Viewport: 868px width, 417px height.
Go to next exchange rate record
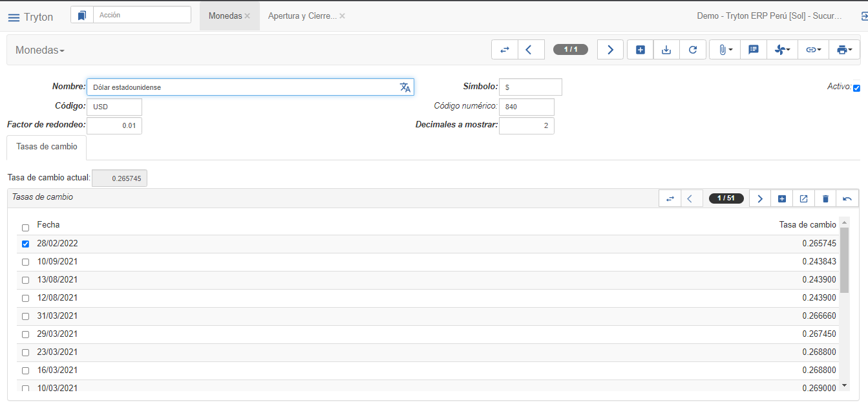(760, 198)
